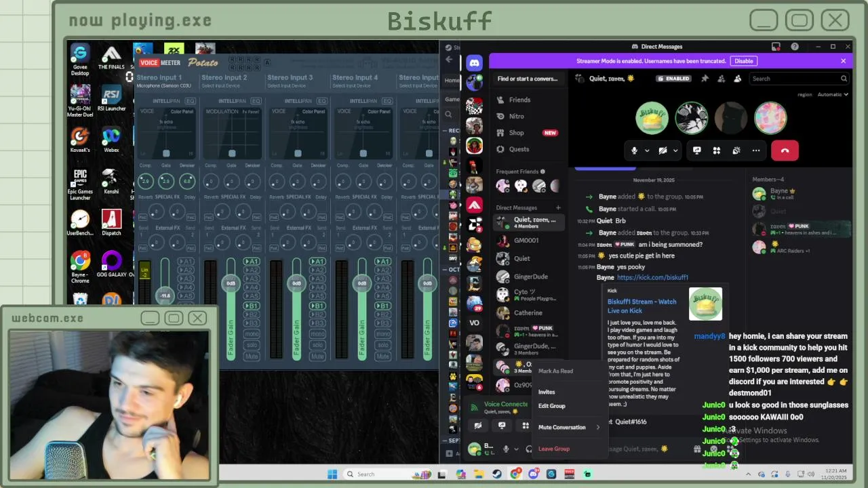868x488 pixels.
Task: Toggle solo on Stereo Input 3 strip
Action: click(x=317, y=345)
